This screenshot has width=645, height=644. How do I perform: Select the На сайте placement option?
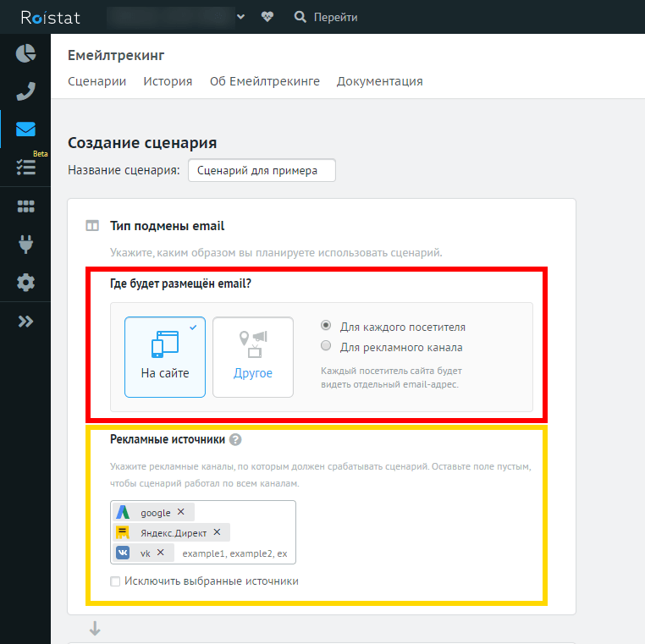(x=165, y=357)
